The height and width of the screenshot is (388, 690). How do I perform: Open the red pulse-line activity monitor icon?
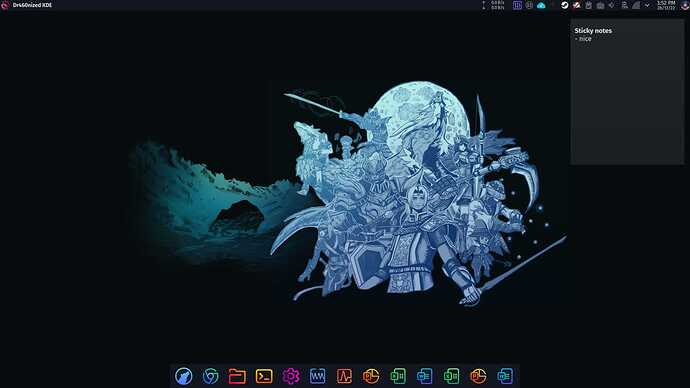(x=344, y=376)
